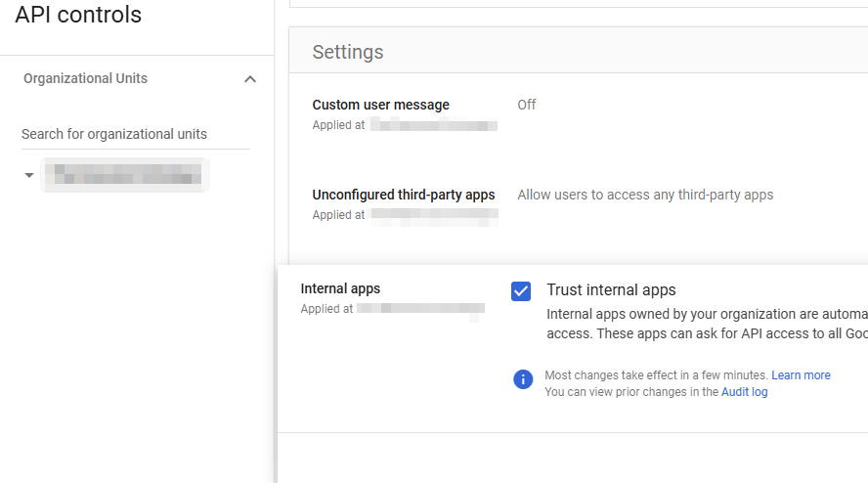Open the Custom user message setting
The height and width of the screenshot is (483, 868).
pos(380,105)
